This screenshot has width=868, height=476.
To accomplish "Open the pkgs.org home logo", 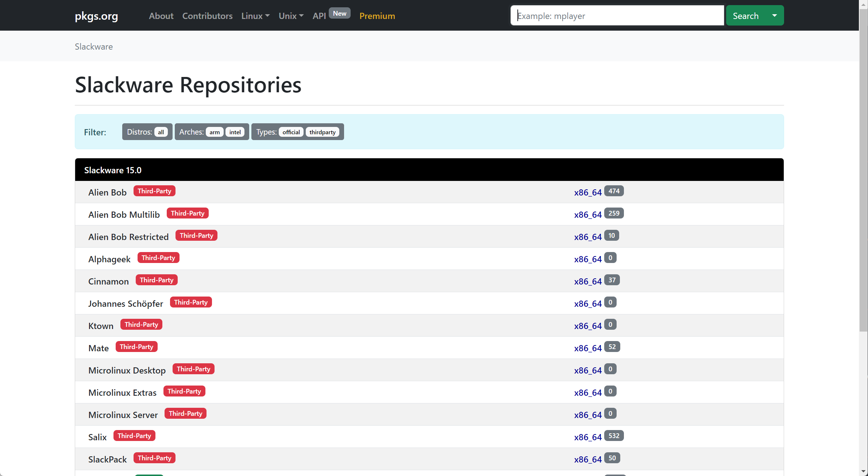I will pos(96,16).
